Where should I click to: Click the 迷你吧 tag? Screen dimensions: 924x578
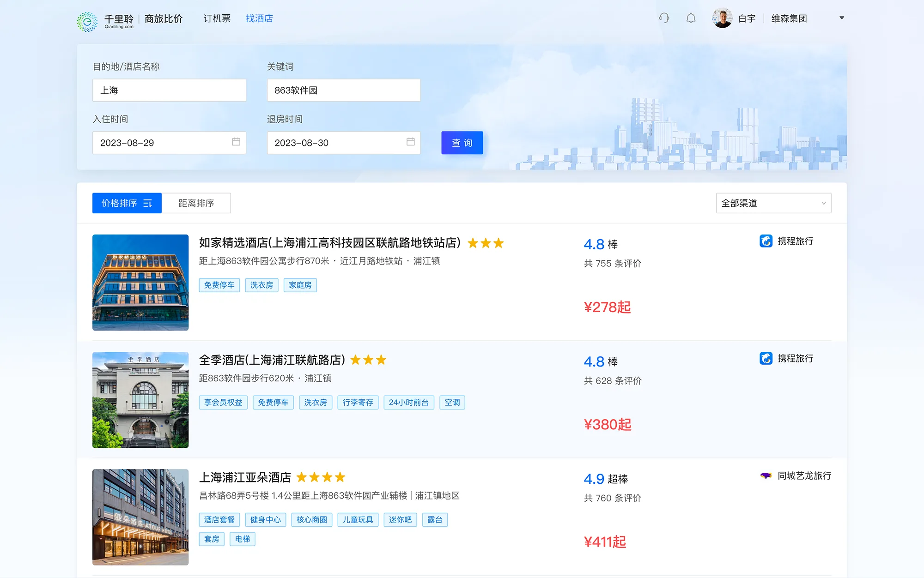click(400, 520)
